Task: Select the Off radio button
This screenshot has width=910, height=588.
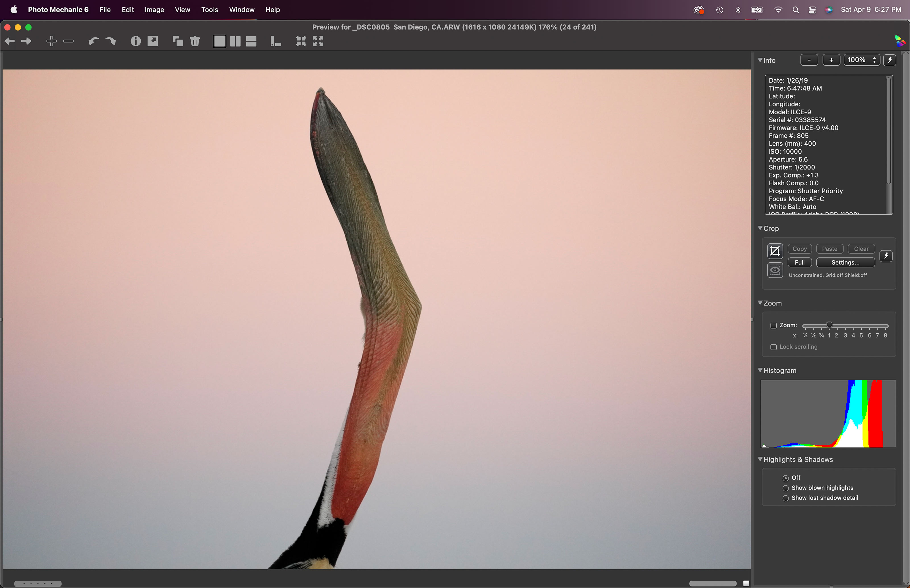Action: point(785,478)
